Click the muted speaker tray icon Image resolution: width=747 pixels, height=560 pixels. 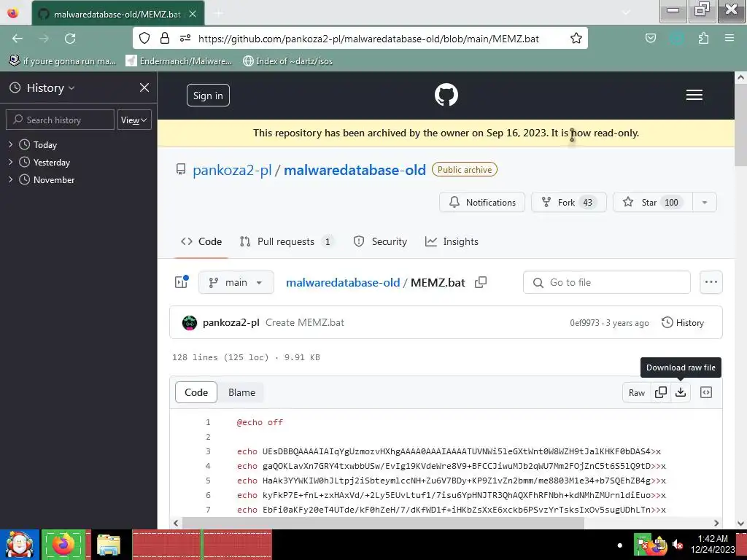pos(678,544)
